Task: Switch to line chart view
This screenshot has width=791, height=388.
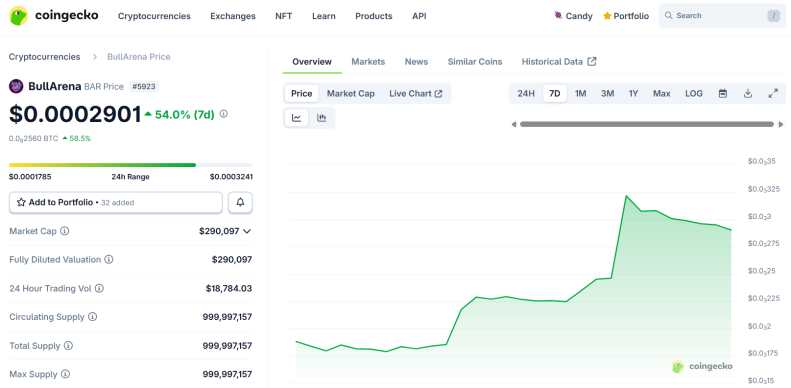Action: click(x=297, y=118)
